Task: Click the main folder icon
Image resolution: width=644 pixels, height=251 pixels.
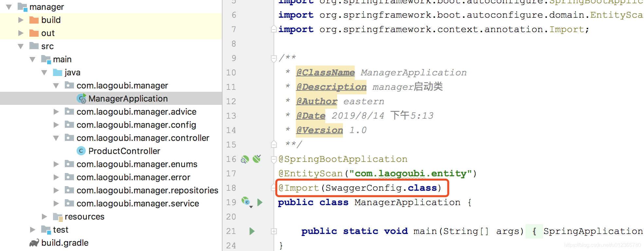Action: tap(46, 59)
